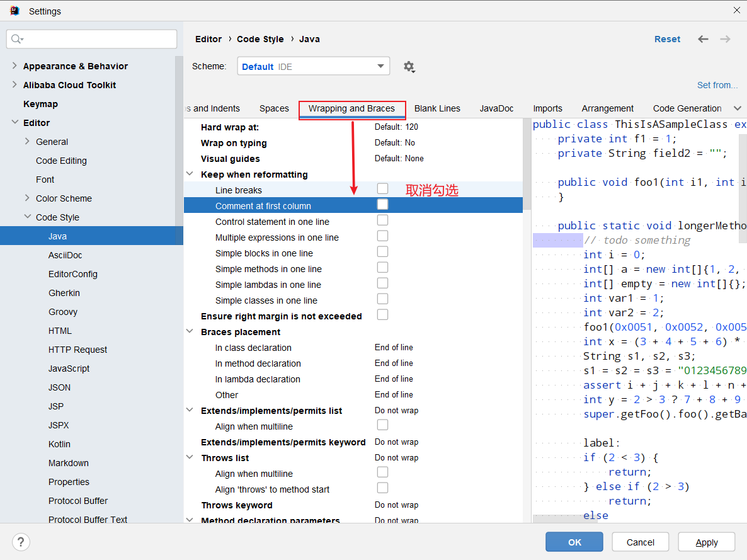
Task: Expand Alibaba Cloud Toolkit section
Action: click(14, 85)
